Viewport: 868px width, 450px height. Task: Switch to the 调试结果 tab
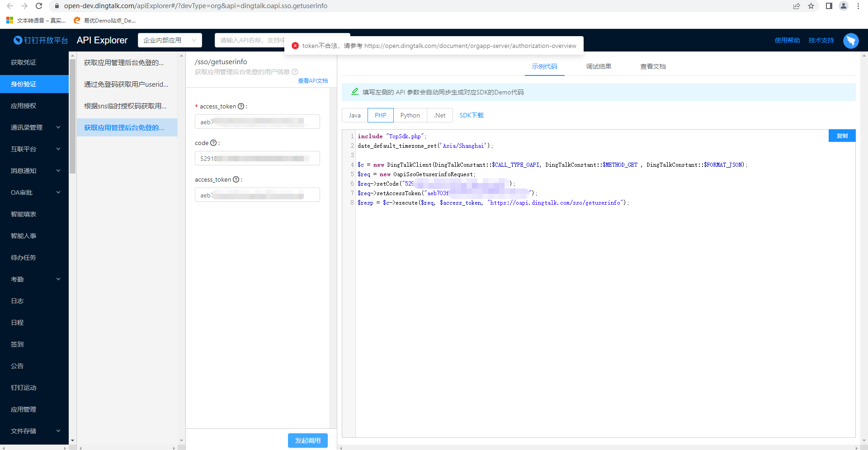tap(599, 66)
